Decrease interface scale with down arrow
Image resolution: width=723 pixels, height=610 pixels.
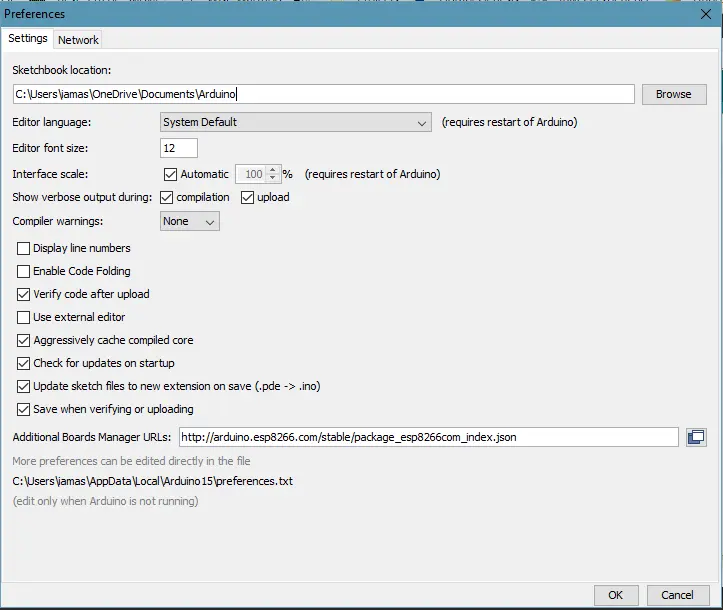point(273,178)
